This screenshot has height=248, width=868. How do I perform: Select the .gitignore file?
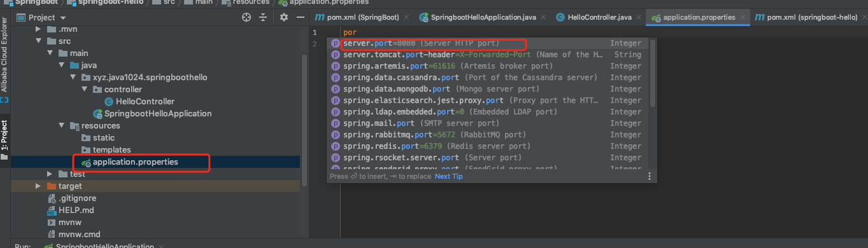point(77,198)
